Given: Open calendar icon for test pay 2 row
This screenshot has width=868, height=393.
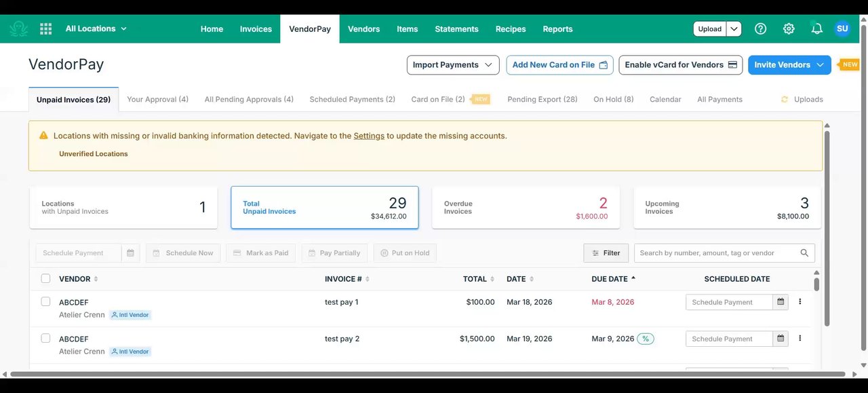Looking at the screenshot, I should click(781, 339).
